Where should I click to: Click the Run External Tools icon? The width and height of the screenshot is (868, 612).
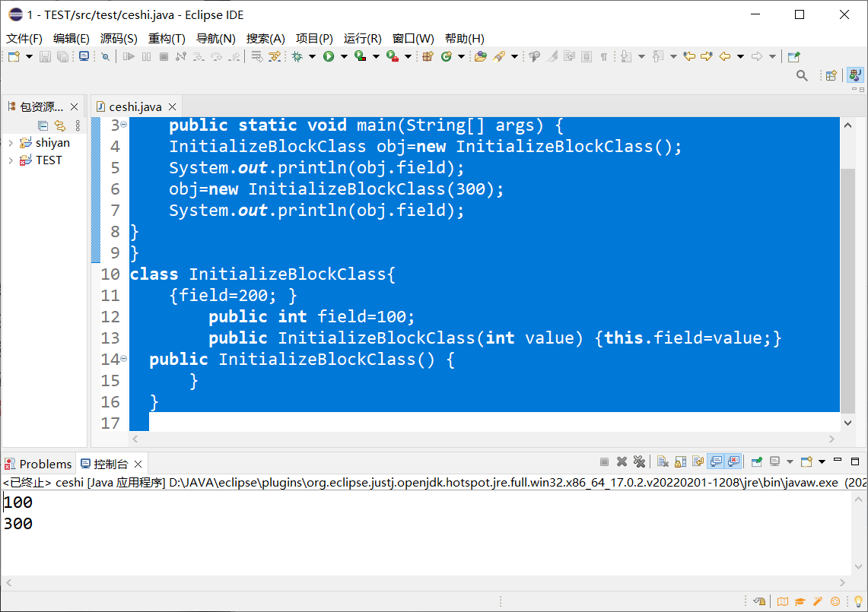pos(393,56)
